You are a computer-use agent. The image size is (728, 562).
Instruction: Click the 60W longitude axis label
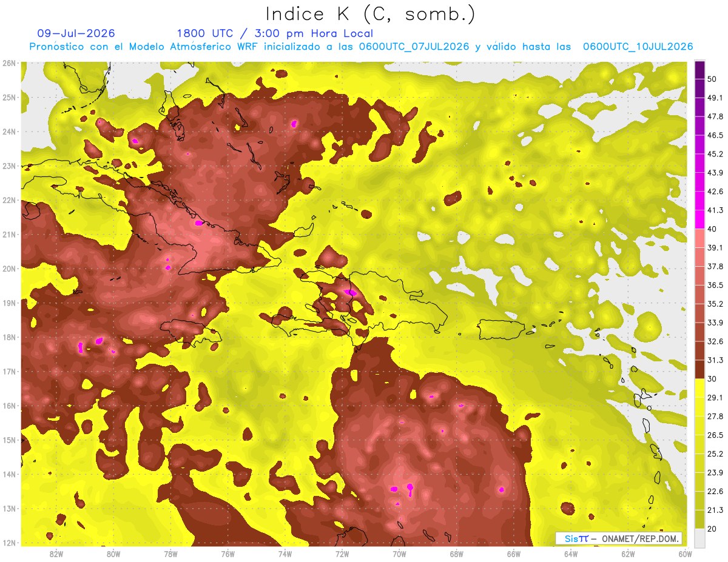pyautogui.click(x=685, y=554)
